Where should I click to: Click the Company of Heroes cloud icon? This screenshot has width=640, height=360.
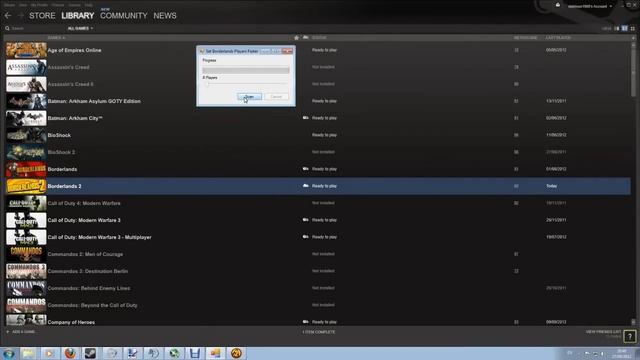coord(305,322)
